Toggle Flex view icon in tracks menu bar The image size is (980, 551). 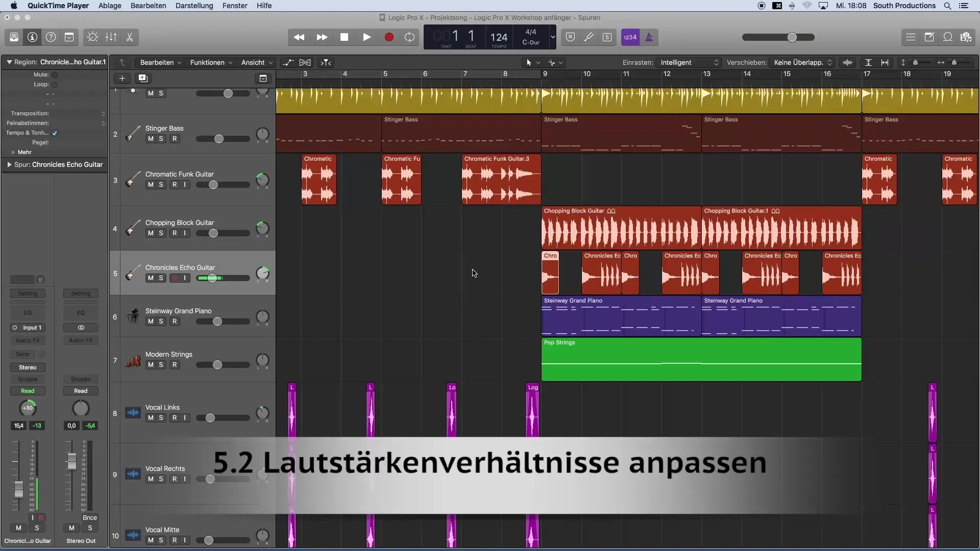[305, 62]
